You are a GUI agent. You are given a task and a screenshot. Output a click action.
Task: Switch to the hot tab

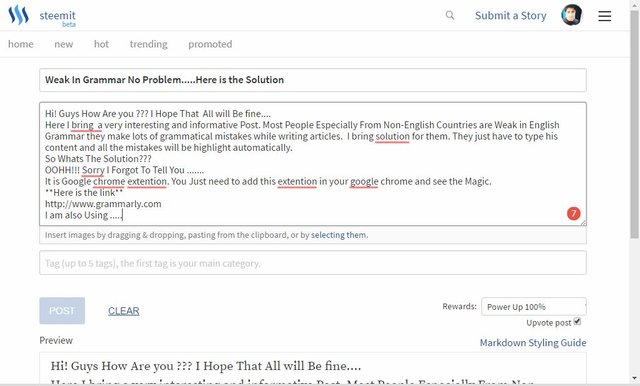[x=101, y=44]
